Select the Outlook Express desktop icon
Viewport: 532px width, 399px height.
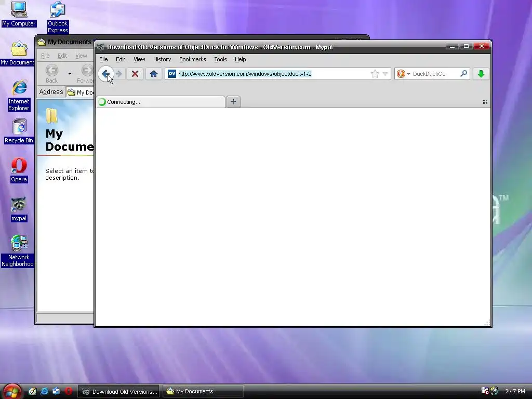pos(58,18)
